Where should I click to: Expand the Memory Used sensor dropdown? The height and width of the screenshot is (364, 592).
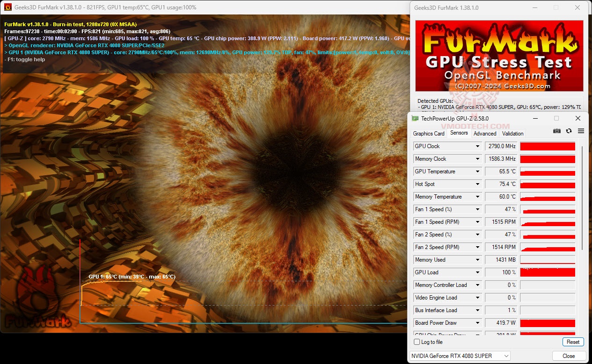(477, 260)
